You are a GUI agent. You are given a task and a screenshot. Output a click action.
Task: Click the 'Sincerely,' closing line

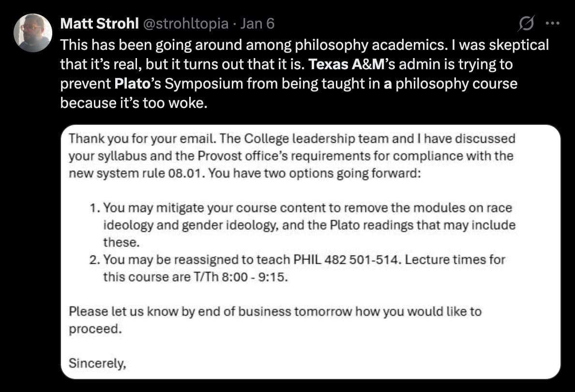[97, 362]
